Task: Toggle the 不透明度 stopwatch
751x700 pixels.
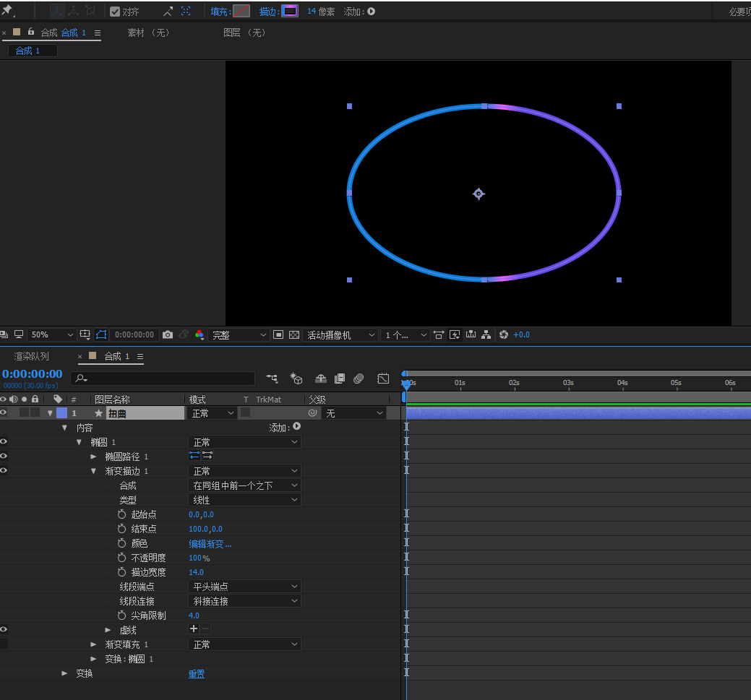Action: point(121,558)
